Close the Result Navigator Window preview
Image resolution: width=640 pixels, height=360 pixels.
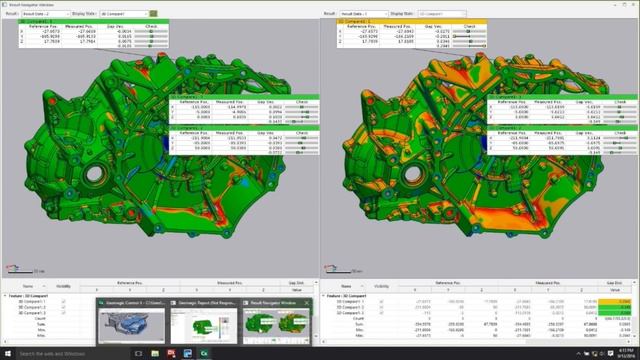coord(307,303)
